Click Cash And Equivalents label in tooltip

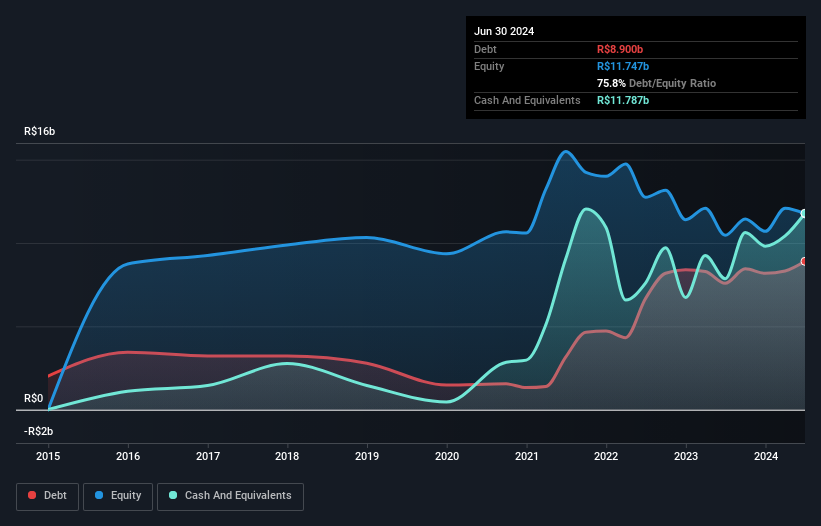(x=527, y=100)
